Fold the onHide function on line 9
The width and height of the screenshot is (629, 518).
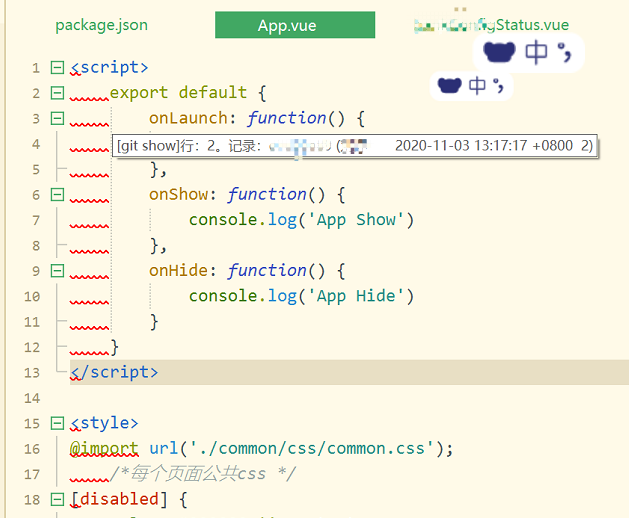(57, 271)
